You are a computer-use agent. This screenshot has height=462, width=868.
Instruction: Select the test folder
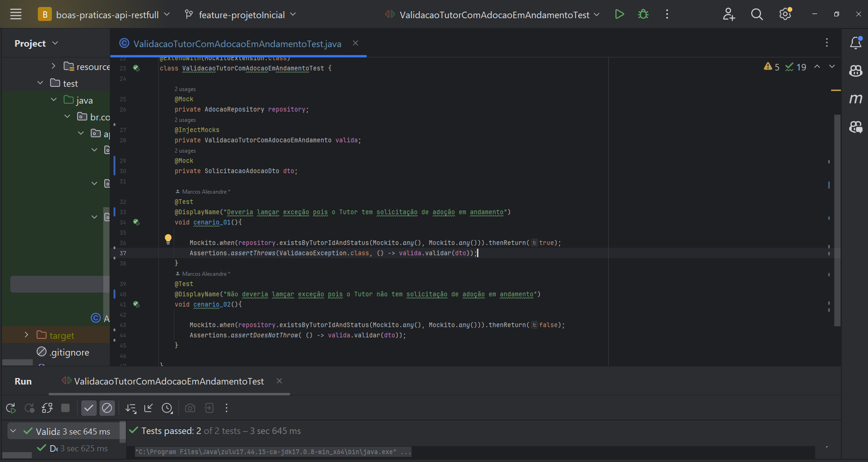point(64,83)
